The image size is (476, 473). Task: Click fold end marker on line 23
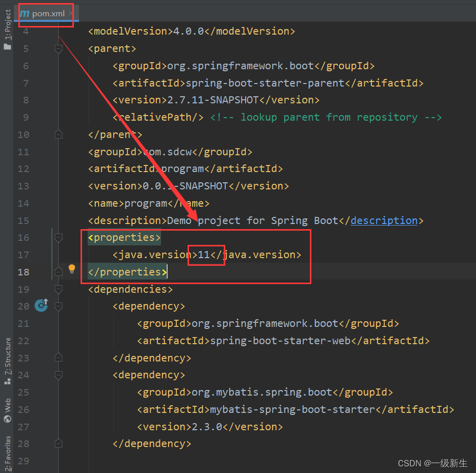point(58,358)
